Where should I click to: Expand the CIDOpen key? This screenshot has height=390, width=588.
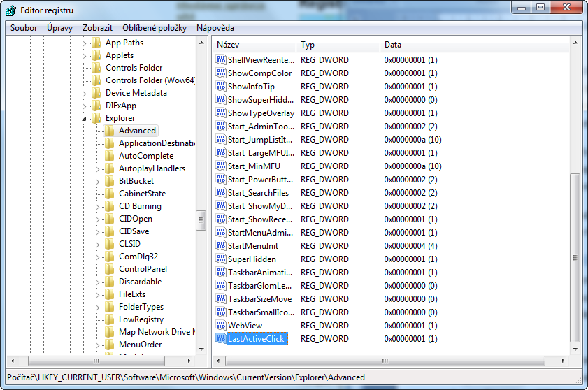point(97,219)
